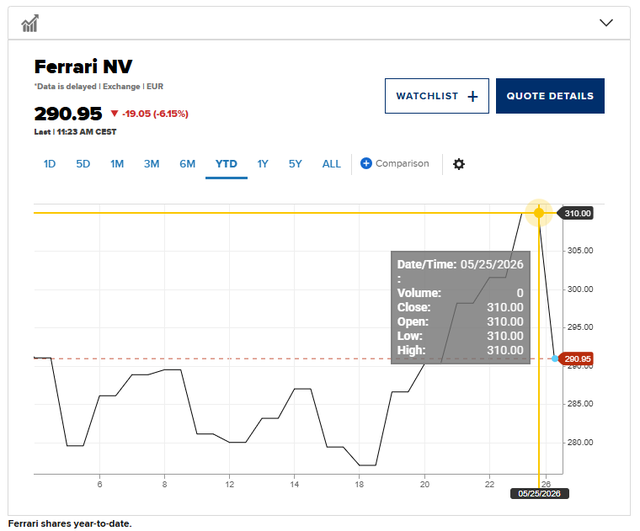The image size is (640, 531).
Task: Click the Last 11:23 AM CEST text
Action: (75, 132)
